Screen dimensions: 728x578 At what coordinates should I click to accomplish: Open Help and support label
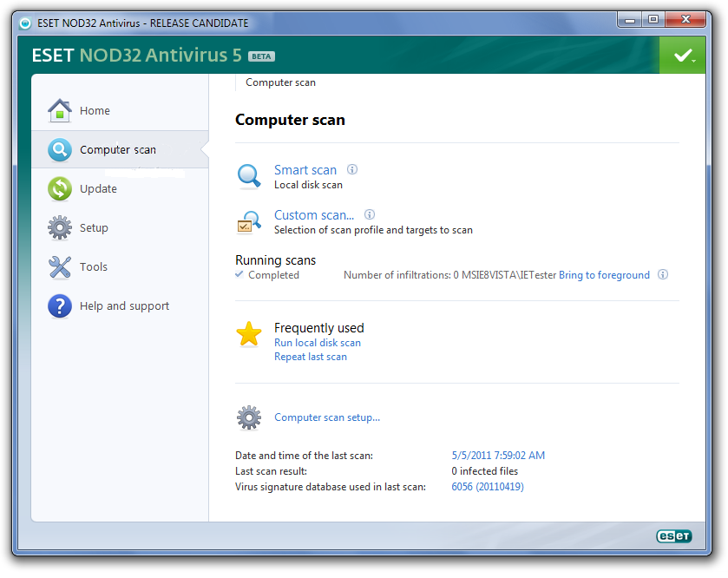pos(124,306)
